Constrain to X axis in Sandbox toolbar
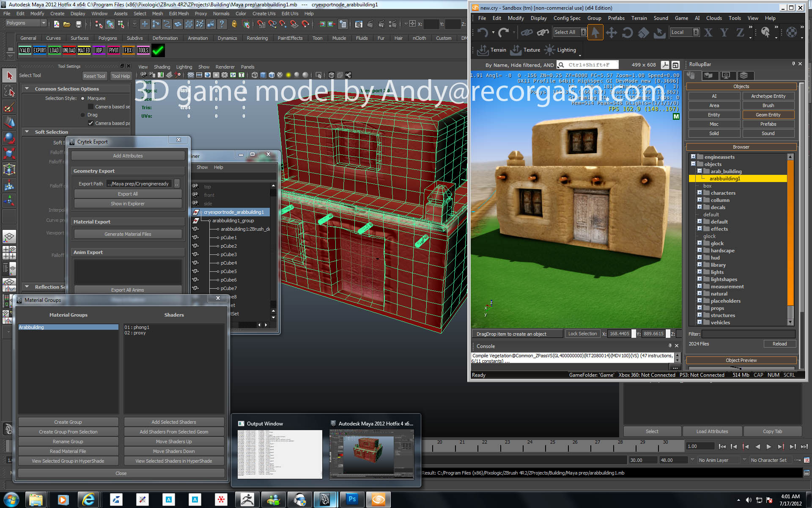The width and height of the screenshot is (812, 508). pyautogui.click(x=708, y=32)
